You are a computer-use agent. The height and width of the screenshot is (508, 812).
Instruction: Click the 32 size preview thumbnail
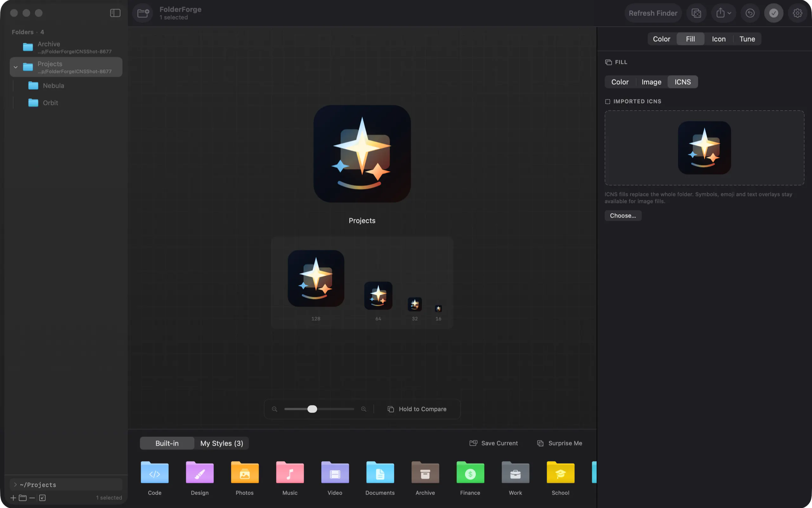[x=415, y=304]
